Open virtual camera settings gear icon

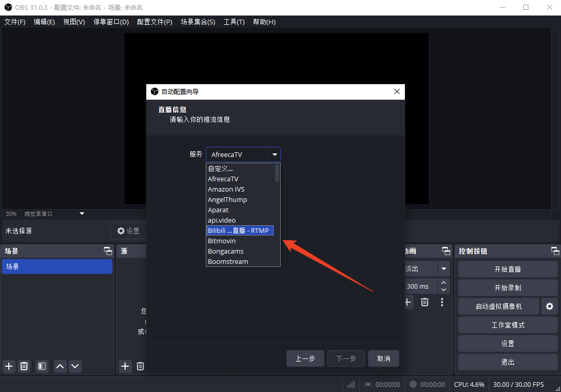tap(549, 306)
